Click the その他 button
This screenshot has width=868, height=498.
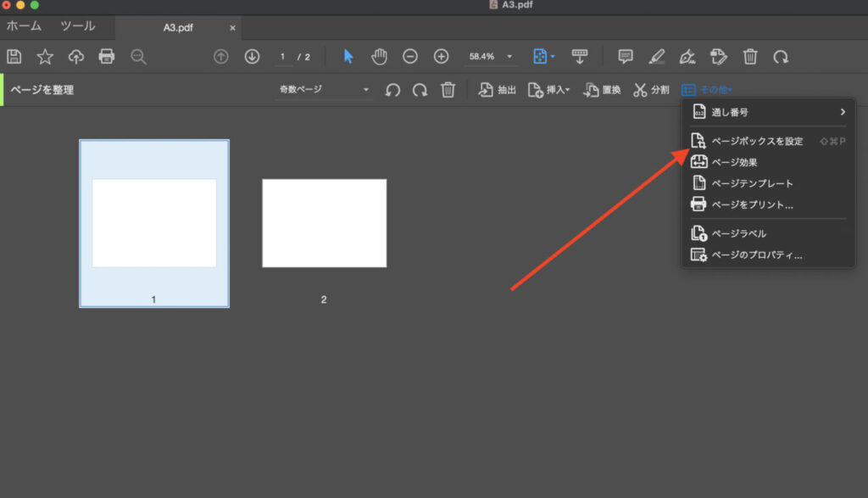click(708, 89)
